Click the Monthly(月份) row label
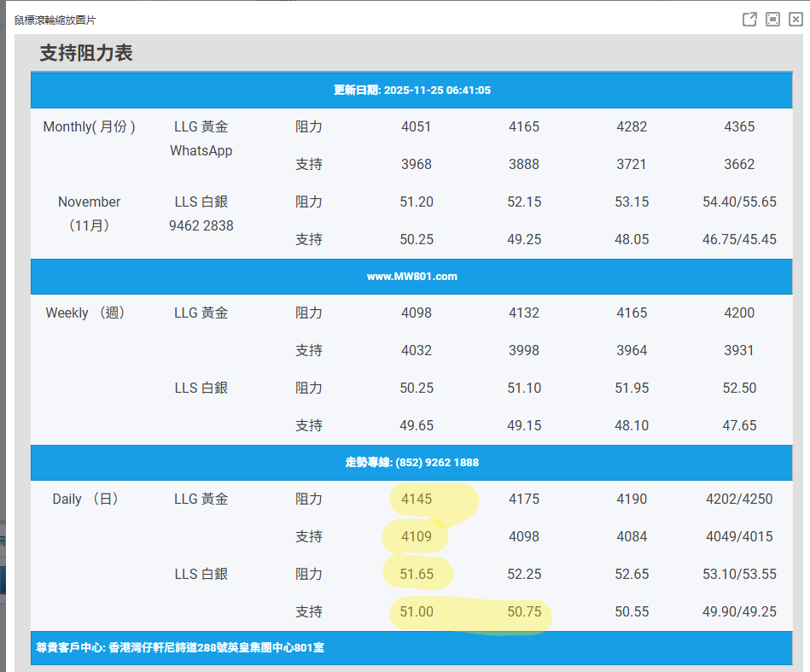 point(90,127)
